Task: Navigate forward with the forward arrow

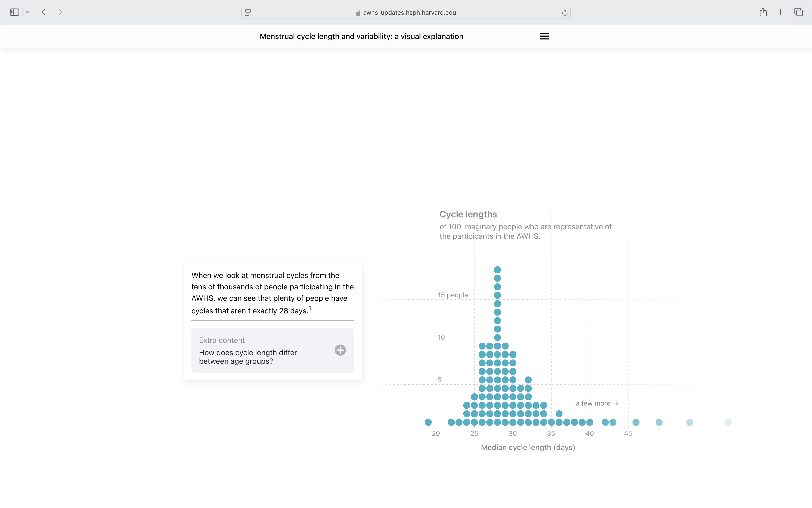Action: (60, 12)
